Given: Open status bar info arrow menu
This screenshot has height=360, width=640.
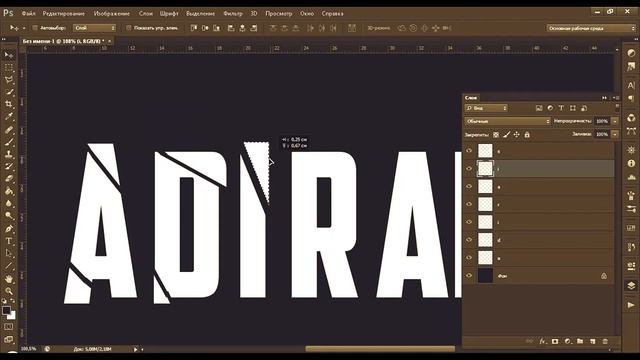Looking at the screenshot, I should 136,349.
